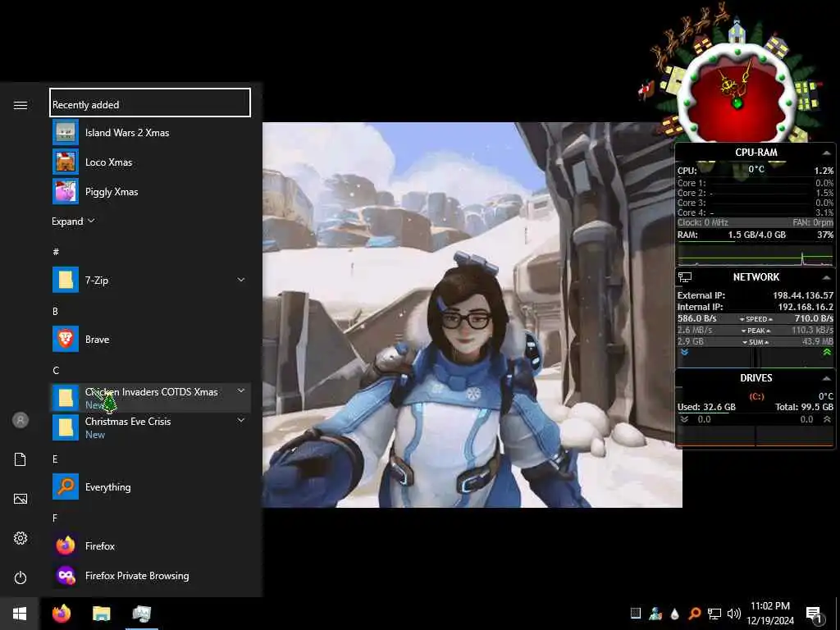Launch Everything search app

[x=151, y=487]
